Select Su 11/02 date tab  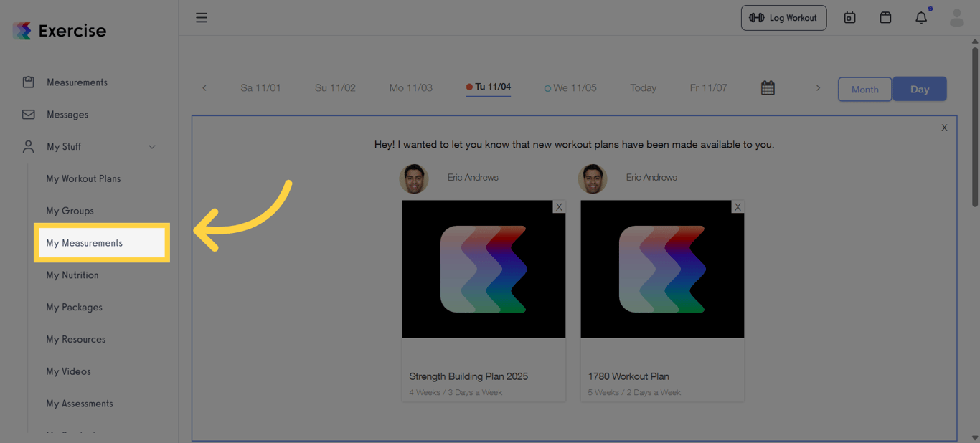pos(335,87)
